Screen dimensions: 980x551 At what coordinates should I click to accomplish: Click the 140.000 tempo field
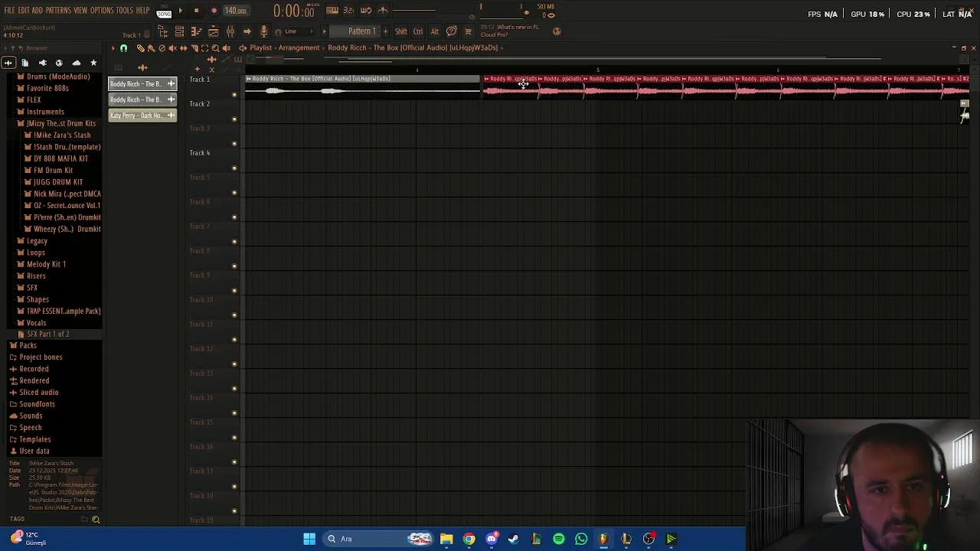point(236,11)
